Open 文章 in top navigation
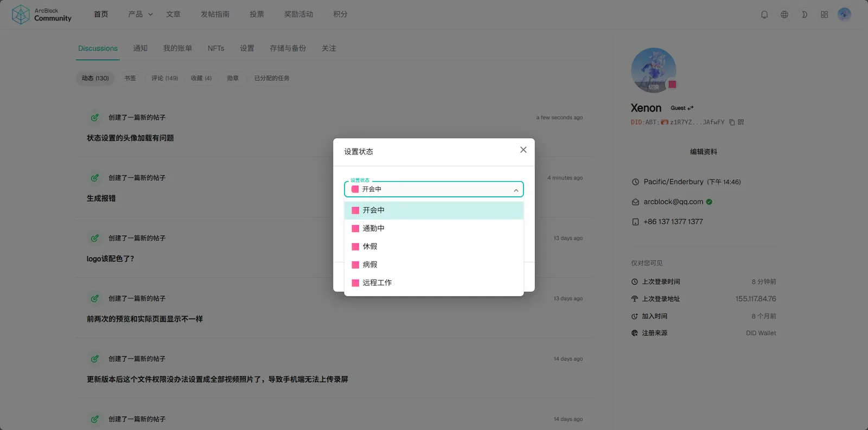868x430 pixels. (174, 14)
